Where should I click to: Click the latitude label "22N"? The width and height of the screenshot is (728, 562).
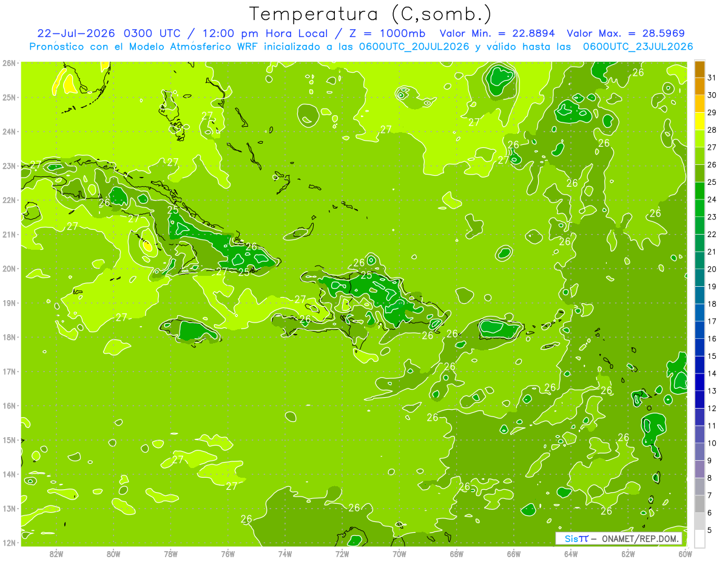tap(9, 200)
